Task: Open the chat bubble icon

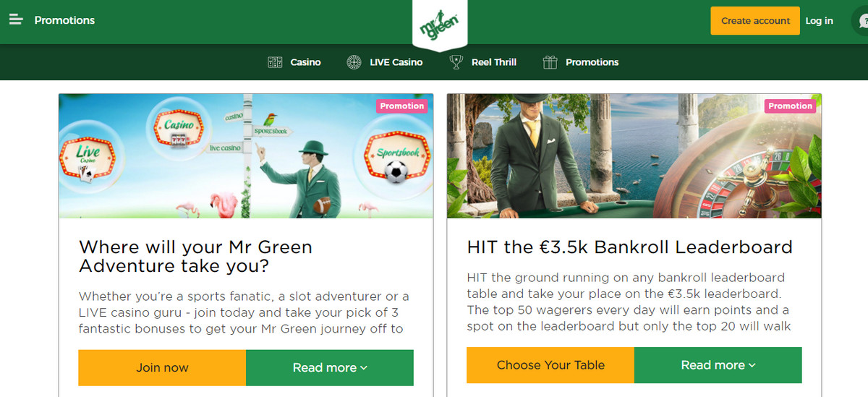Action: tap(861, 22)
